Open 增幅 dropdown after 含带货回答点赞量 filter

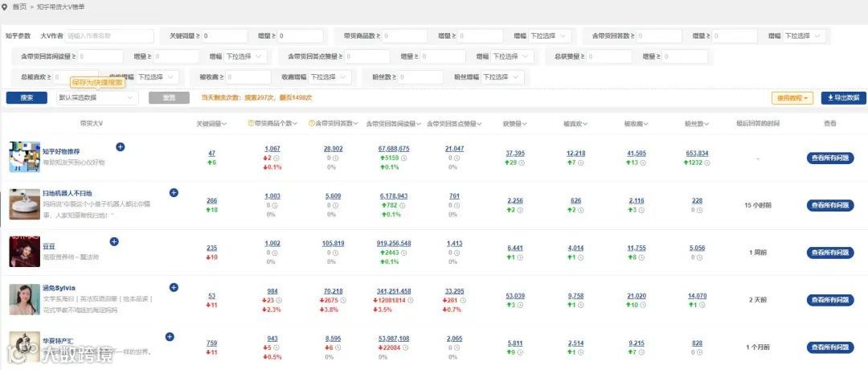point(513,56)
